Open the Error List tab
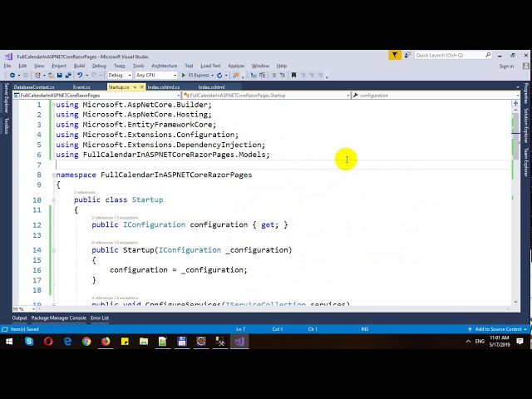 pyautogui.click(x=100, y=318)
